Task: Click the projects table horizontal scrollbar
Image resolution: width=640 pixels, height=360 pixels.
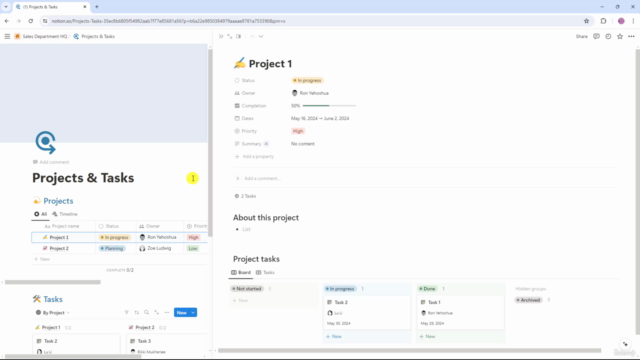Action: (53, 282)
